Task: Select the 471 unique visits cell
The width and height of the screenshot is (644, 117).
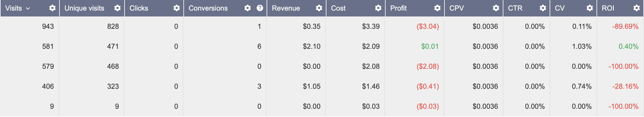Action: (113, 46)
